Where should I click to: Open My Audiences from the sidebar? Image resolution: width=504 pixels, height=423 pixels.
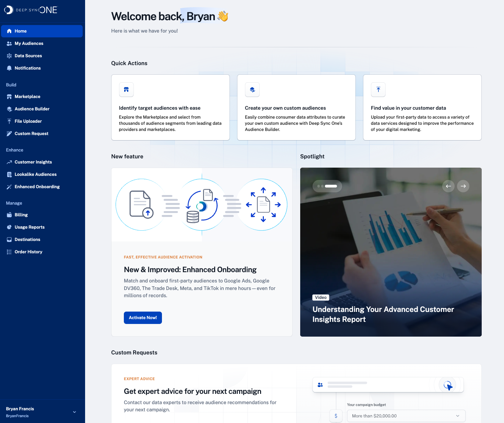pos(29,44)
